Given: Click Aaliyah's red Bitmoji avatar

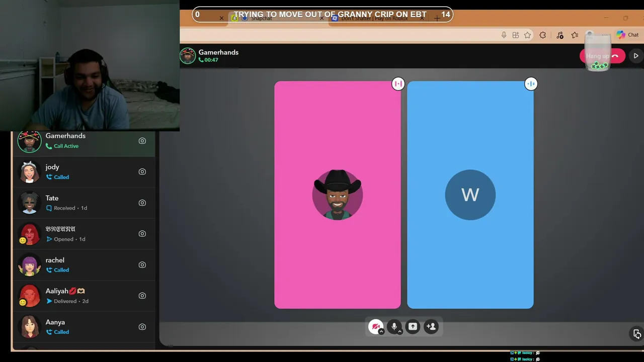Looking at the screenshot, I should [x=29, y=296].
